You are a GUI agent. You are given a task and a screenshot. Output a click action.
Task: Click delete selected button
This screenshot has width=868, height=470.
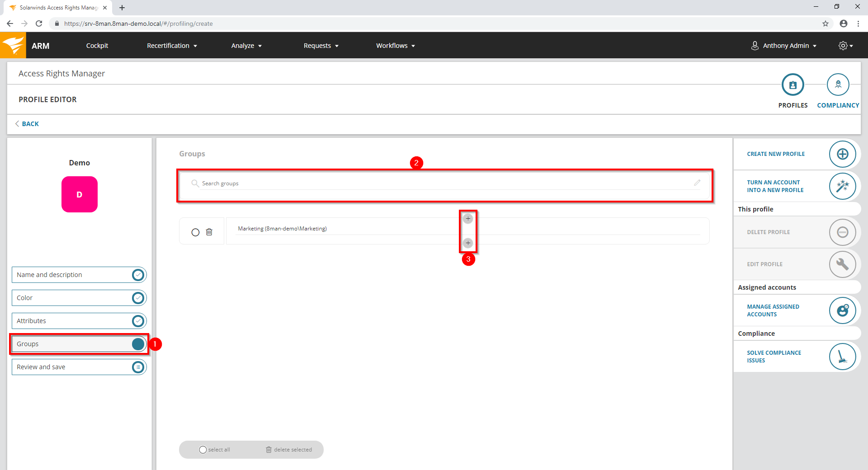289,450
